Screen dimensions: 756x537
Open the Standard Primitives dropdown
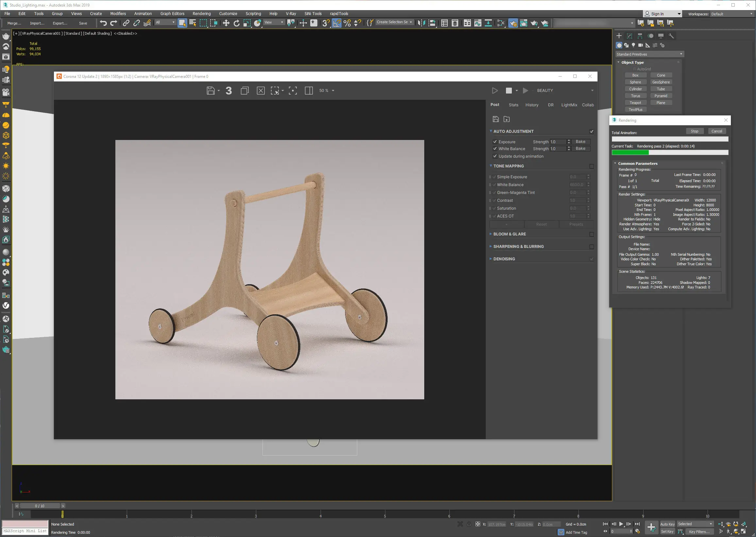coord(649,54)
